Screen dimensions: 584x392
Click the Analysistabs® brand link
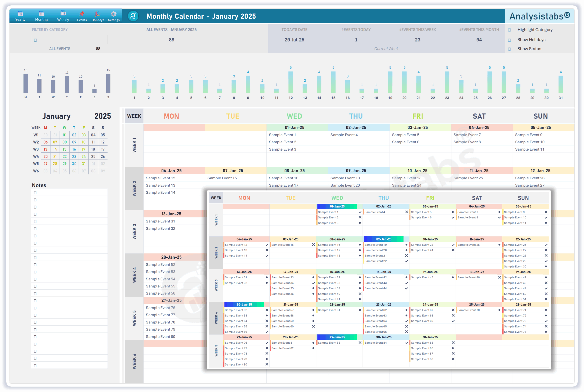(x=540, y=16)
